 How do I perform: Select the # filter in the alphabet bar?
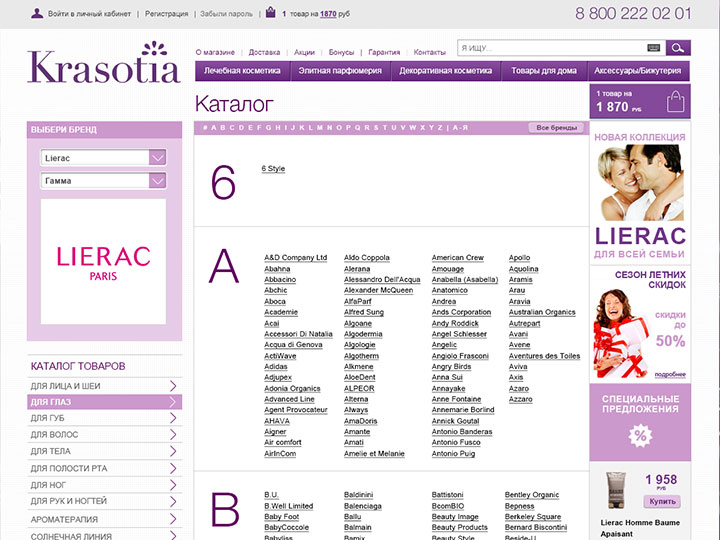pos(205,128)
